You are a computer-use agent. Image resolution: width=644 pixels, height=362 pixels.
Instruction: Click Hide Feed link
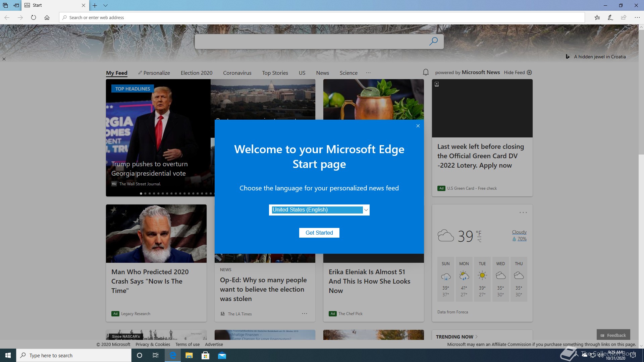(514, 72)
